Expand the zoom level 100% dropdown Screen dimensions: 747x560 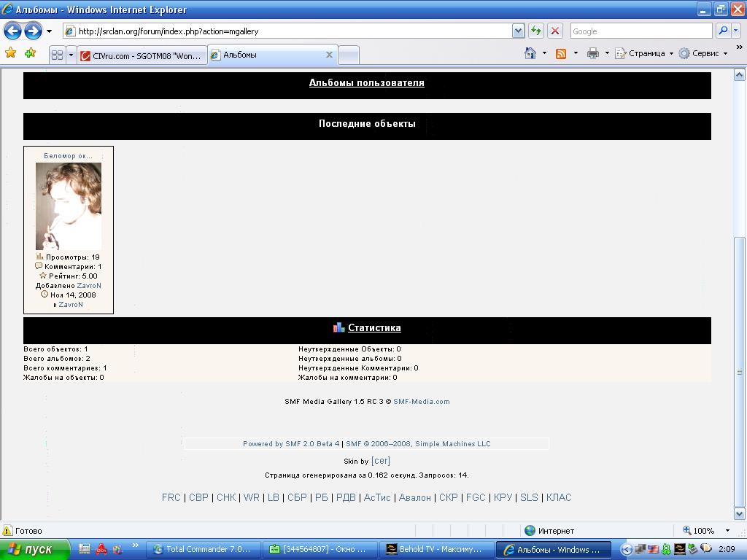(x=727, y=531)
